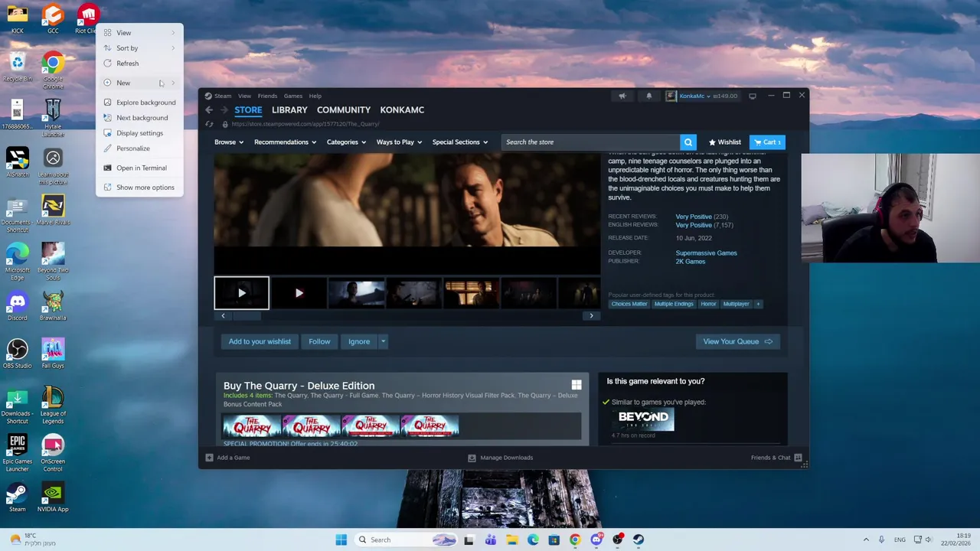Click the Add a Game plus icon
This screenshot has width=980, height=551.
[209, 458]
